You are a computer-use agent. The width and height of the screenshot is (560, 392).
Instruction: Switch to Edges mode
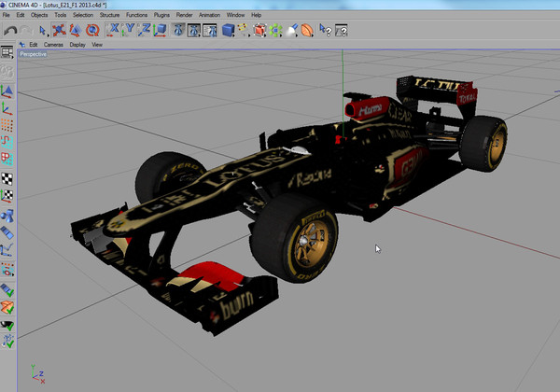(7, 142)
